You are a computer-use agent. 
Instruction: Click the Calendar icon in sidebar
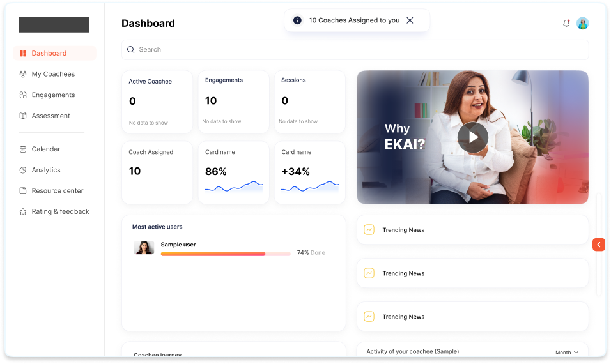coord(23,149)
